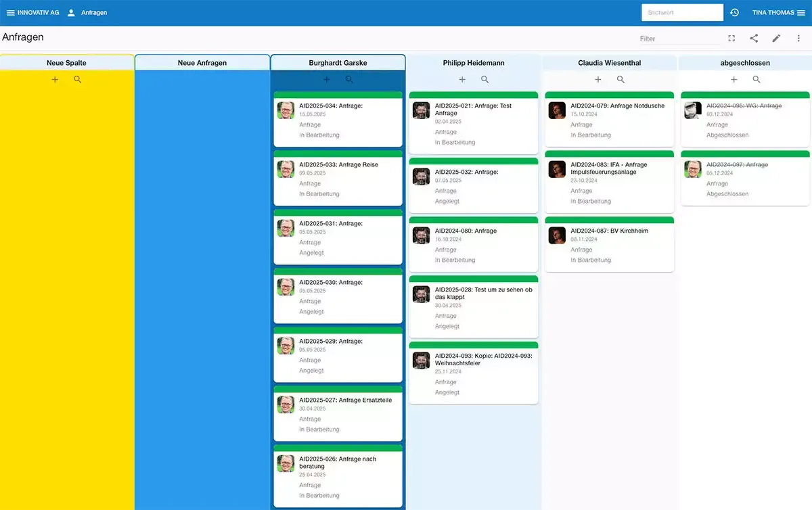Open the share options for the board

[754, 39]
